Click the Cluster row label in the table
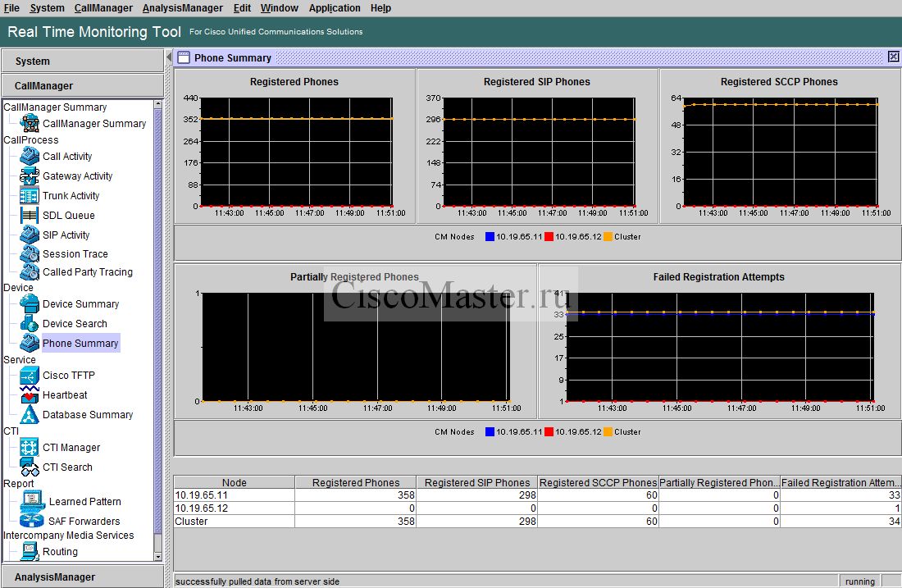This screenshot has width=902, height=588. coord(235,522)
